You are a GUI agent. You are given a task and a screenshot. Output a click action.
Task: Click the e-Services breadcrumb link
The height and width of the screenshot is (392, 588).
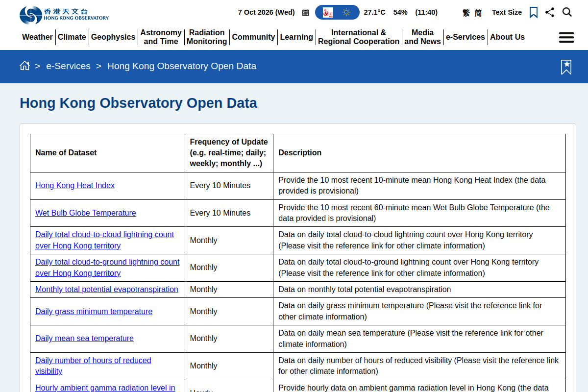point(68,66)
